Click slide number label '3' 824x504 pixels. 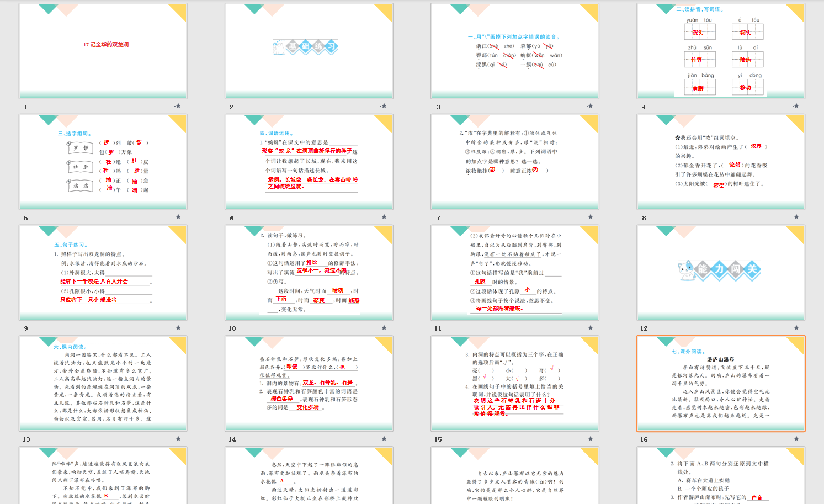(438, 107)
